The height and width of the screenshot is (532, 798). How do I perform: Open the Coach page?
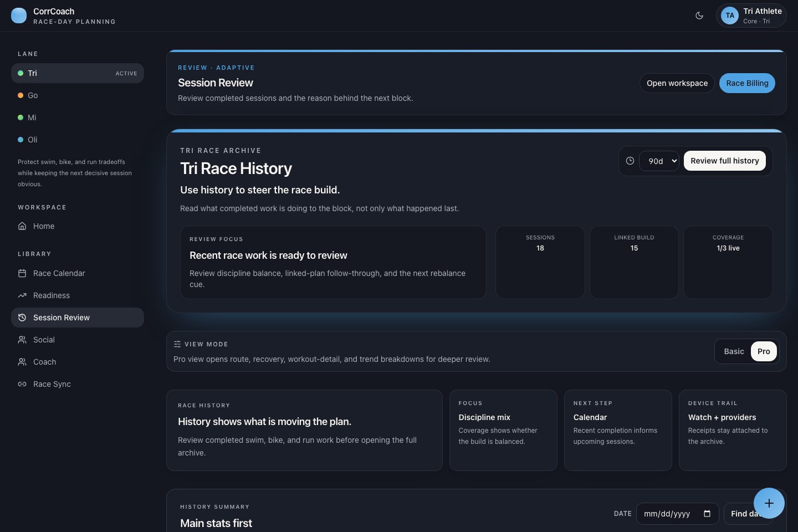click(78, 362)
